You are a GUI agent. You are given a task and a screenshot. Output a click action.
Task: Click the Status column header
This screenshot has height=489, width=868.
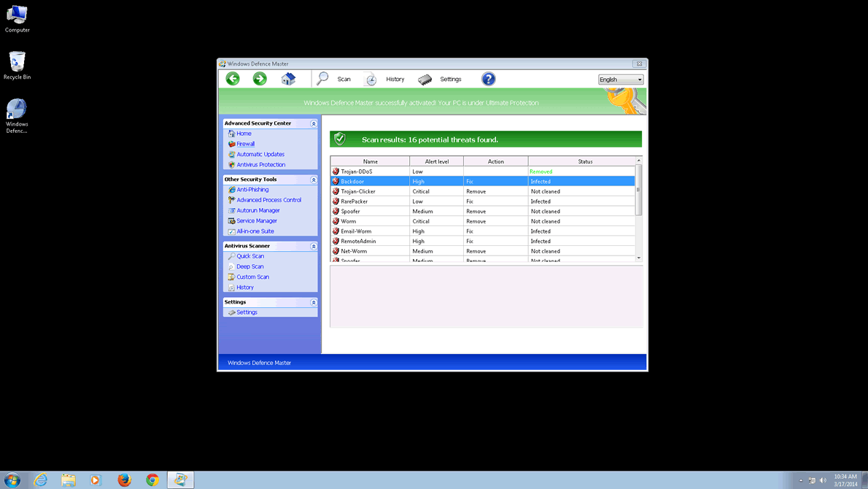[x=584, y=161]
